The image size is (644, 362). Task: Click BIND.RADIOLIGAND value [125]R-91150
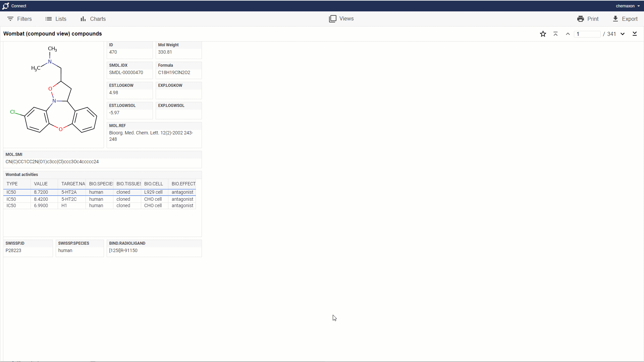click(123, 250)
